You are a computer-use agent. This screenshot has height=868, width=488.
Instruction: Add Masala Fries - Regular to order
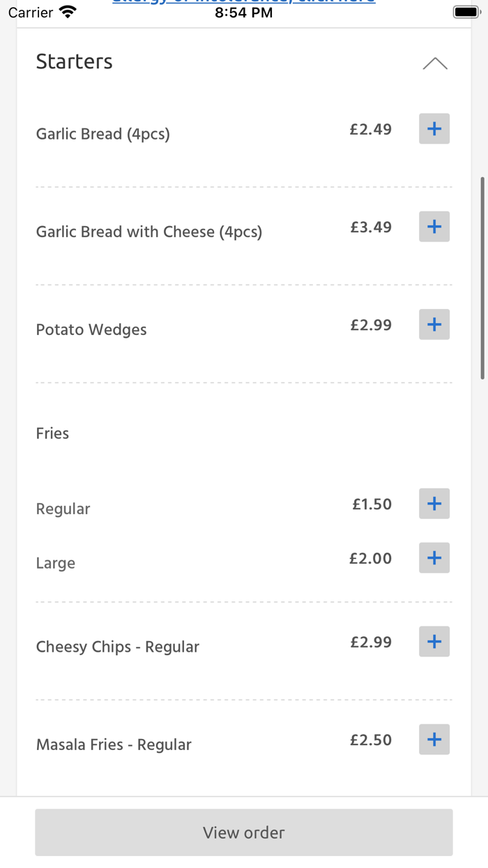434,739
